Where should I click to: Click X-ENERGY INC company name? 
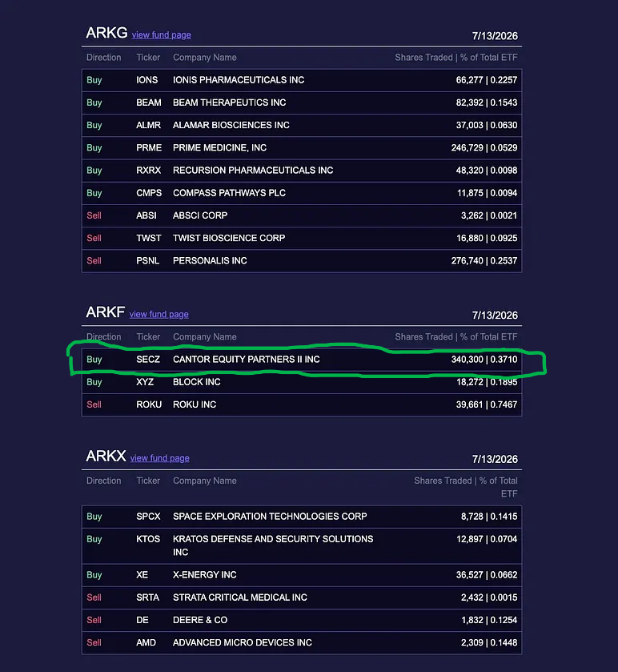(x=205, y=575)
